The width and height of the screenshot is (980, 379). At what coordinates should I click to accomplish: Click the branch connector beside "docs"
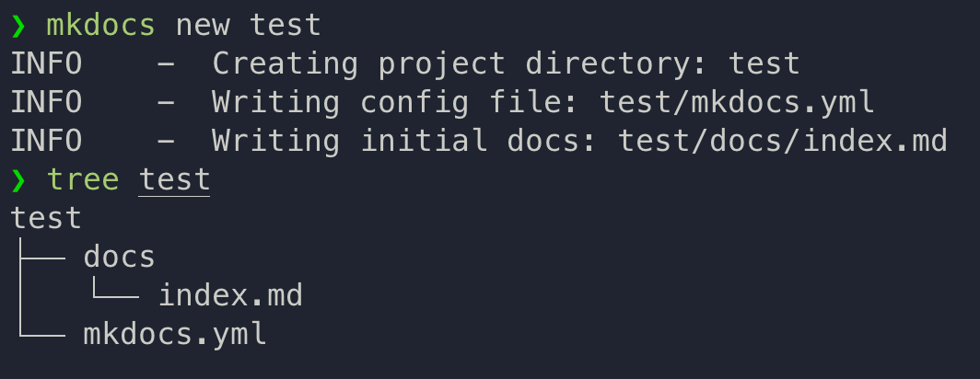pos(41,258)
